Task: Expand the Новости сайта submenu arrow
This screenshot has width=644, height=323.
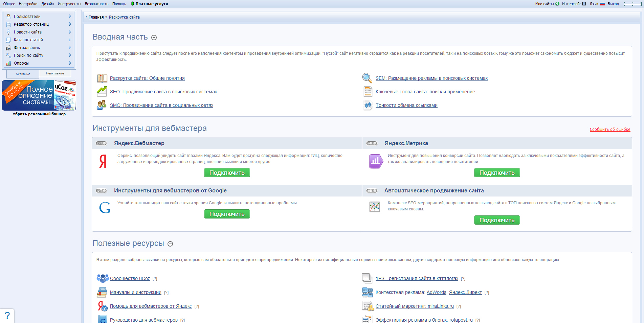Action: pos(70,32)
